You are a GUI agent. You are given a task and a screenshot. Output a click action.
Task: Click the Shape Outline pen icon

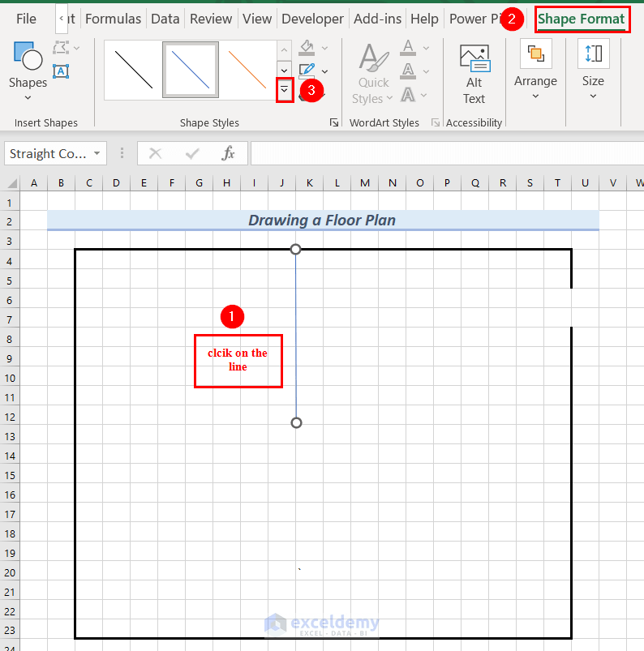click(x=307, y=71)
